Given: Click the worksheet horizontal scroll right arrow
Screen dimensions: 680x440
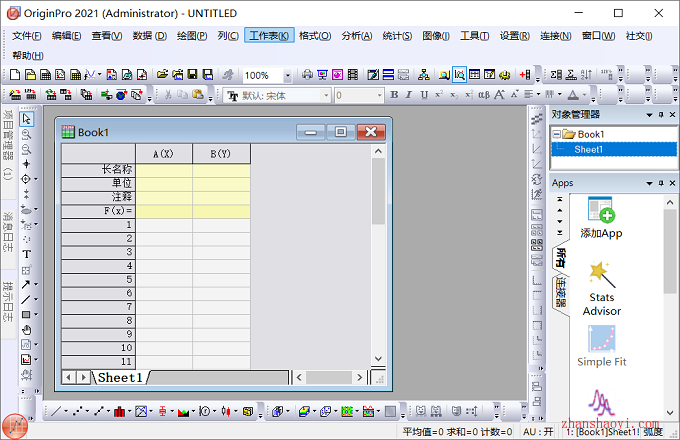Looking at the screenshot, I should tap(359, 378).
